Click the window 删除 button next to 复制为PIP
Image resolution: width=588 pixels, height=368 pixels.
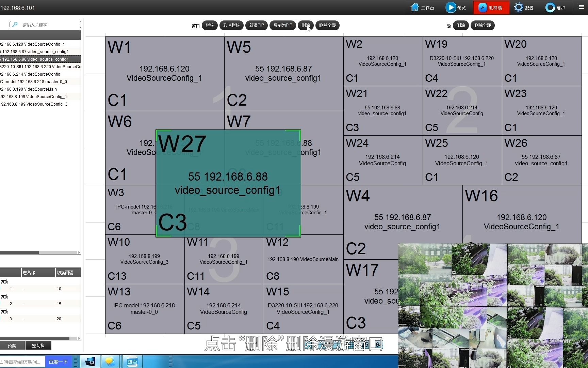click(306, 25)
